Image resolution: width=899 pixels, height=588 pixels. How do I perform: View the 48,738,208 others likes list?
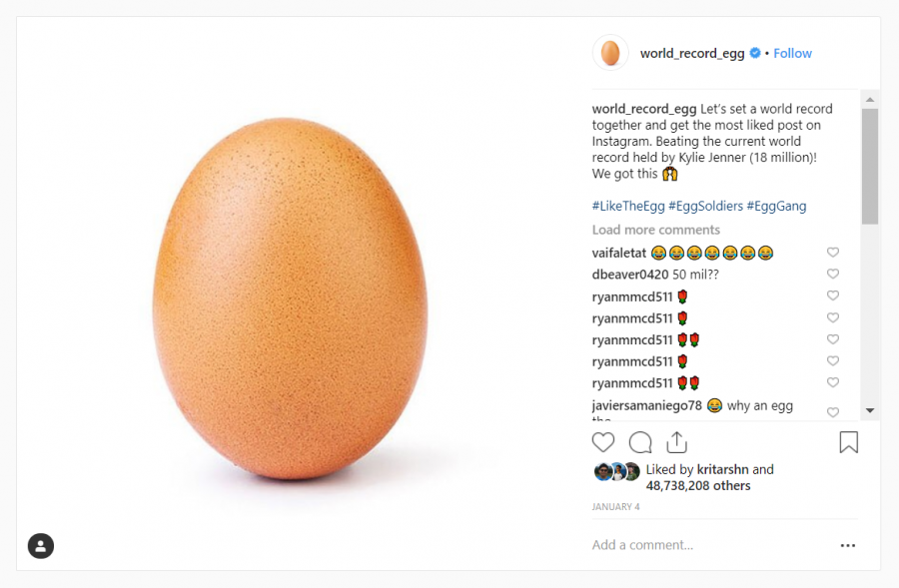coord(698,485)
